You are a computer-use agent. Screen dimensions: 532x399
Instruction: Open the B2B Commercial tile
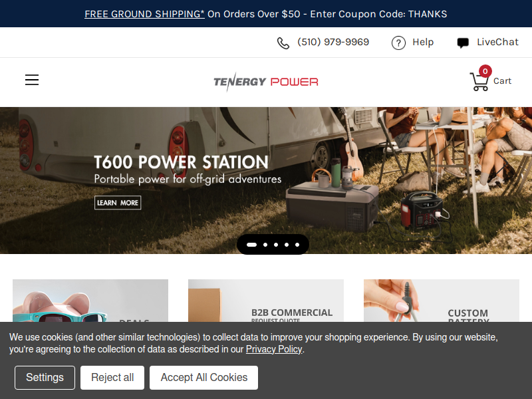click(x=266, y=301)
